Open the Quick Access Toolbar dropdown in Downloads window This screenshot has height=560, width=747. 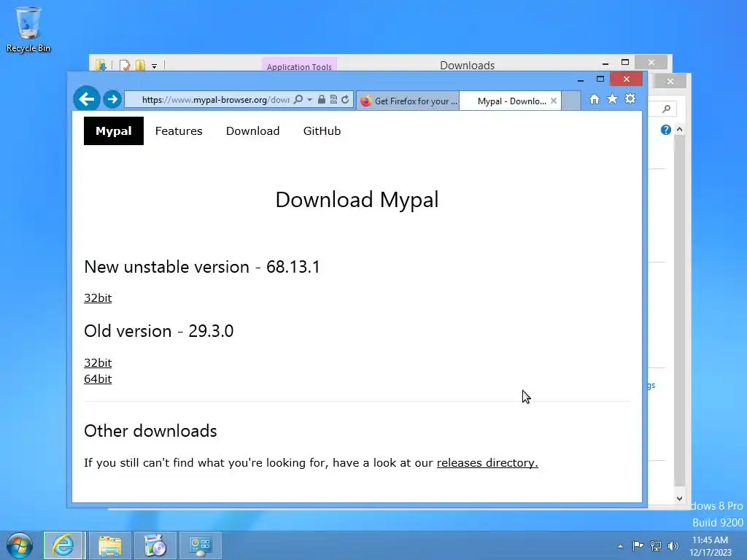(155, 66)
